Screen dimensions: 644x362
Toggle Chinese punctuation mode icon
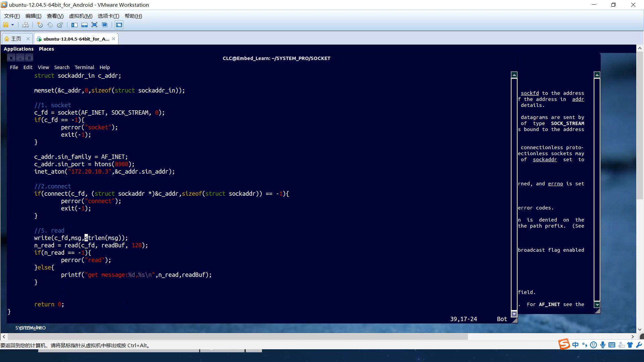coord(585,345)
